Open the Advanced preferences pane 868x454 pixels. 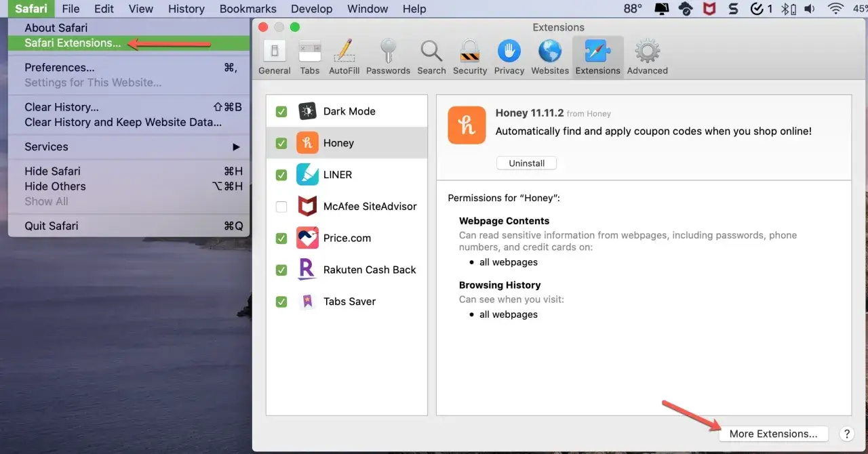pyautogui.click(x=647, y=57)
